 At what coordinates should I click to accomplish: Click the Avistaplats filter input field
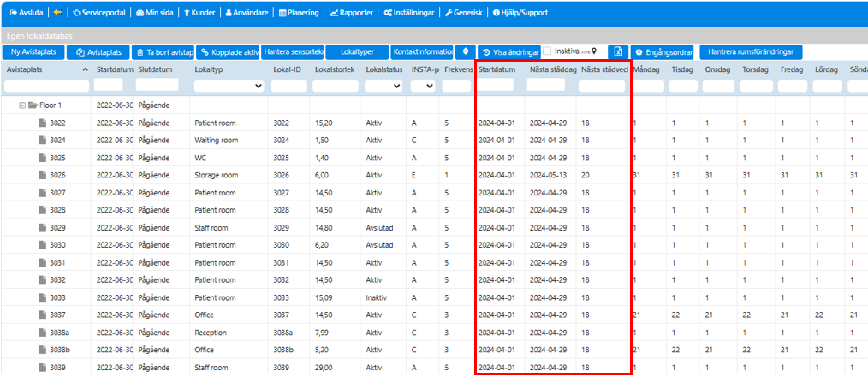[x=46, y=86]
